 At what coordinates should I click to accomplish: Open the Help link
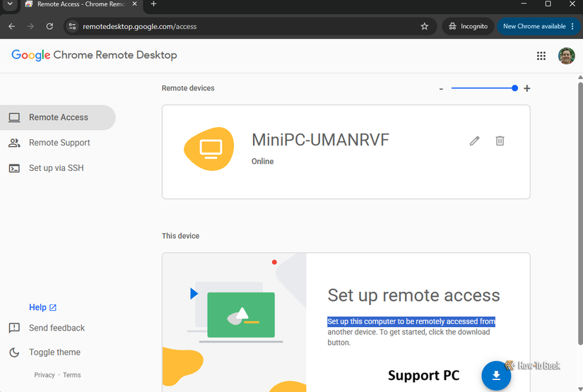[42, 307]
